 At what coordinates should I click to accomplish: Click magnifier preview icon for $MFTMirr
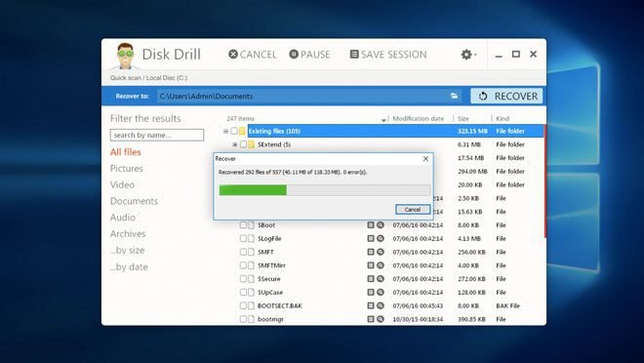381,265
